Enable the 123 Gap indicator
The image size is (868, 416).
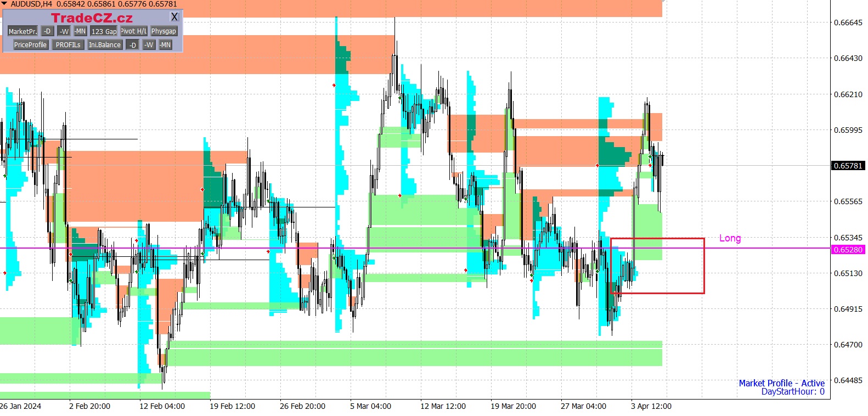pyautogui.click(x=104, y=31)
